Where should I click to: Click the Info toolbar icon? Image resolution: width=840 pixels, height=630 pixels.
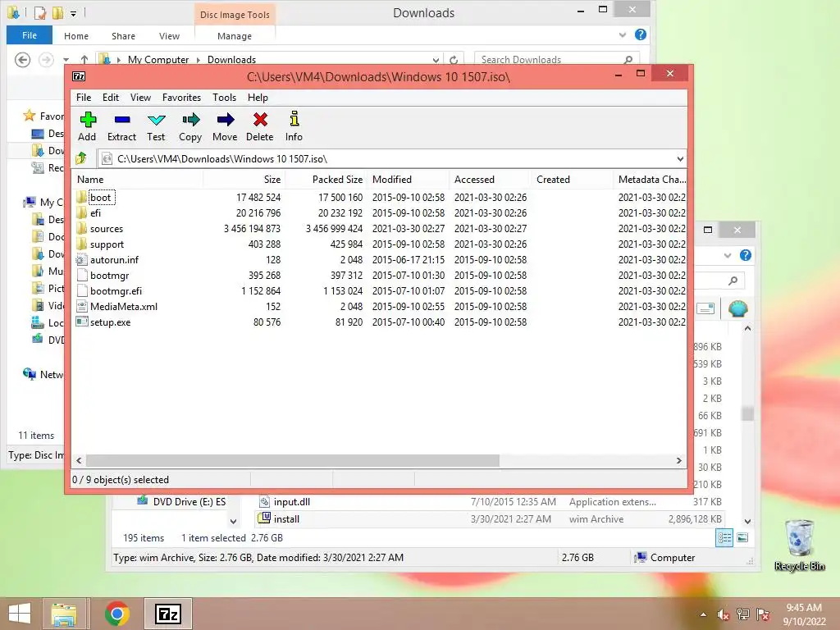[x=294, y=119]
